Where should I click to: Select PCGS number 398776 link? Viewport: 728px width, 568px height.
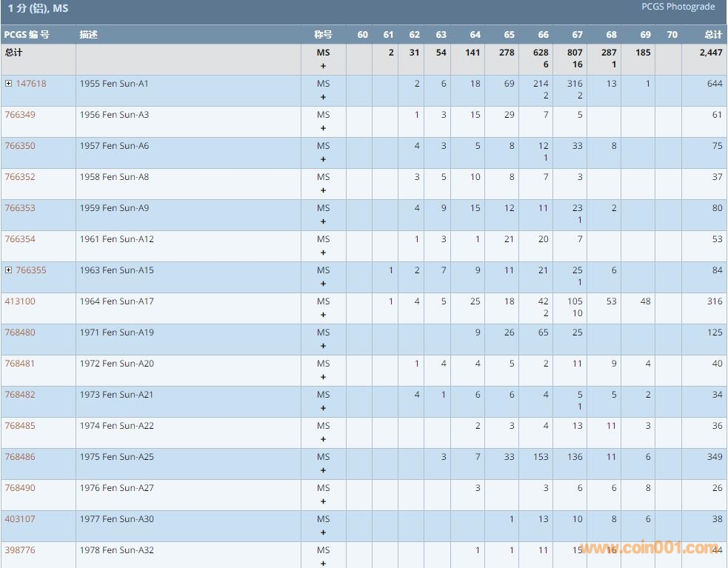[20, 550]
